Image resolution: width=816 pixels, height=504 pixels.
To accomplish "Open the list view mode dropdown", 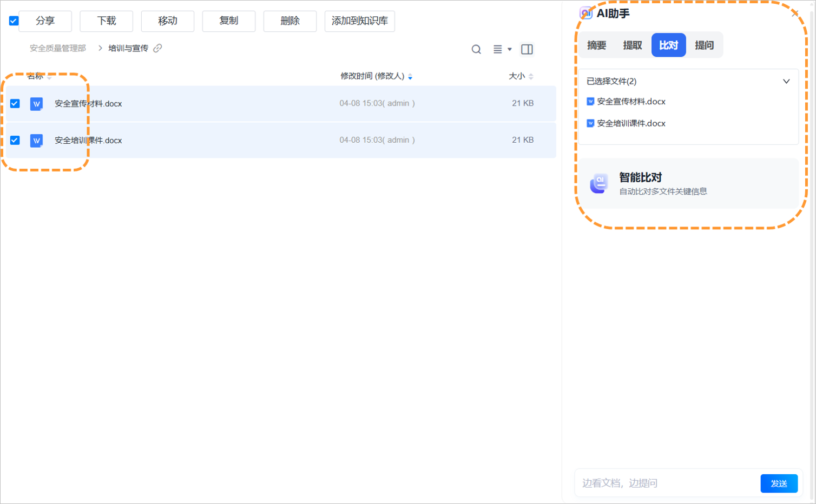I will [502, 49].
